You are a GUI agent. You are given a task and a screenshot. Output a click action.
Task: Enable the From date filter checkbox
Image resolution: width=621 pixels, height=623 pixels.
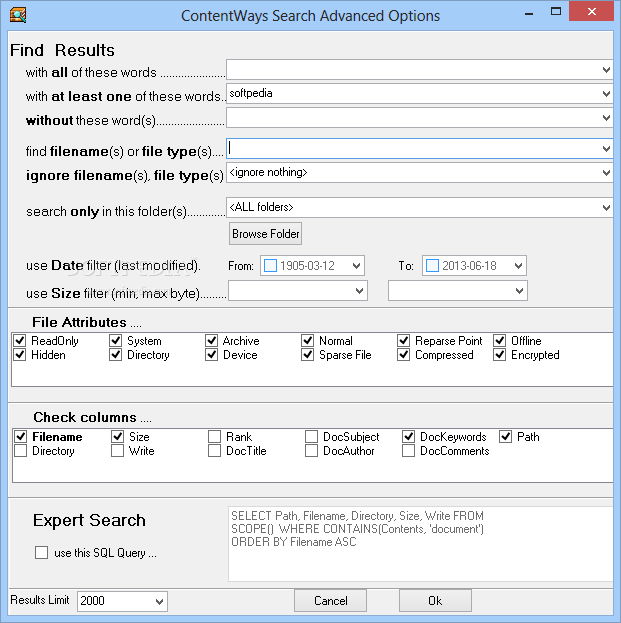(270, 265)
